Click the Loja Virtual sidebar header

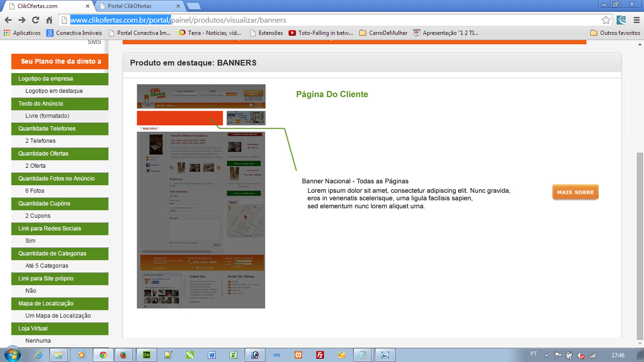(60, 329)
